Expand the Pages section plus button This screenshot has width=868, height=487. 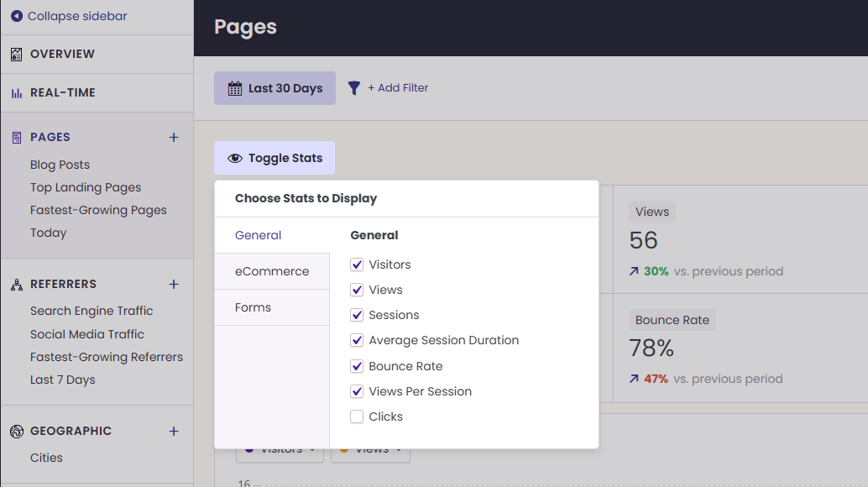[174, 137]
